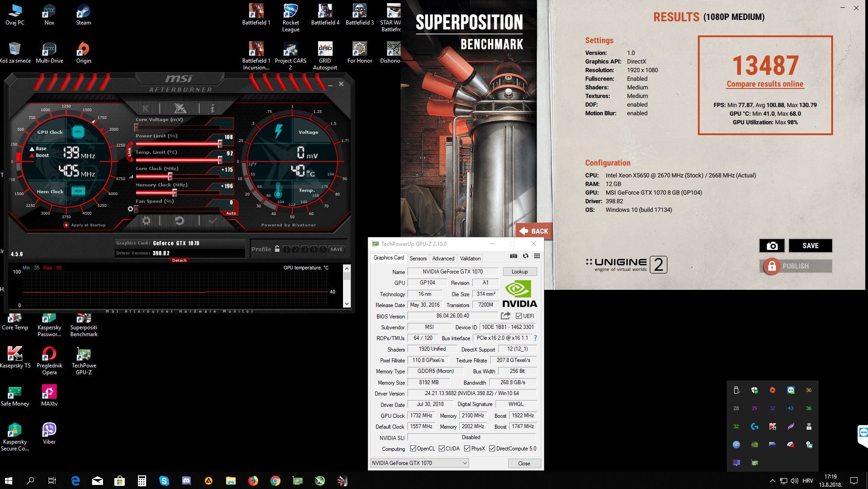Click Compare results online link
868x489 pixels.
pos(765,84)
